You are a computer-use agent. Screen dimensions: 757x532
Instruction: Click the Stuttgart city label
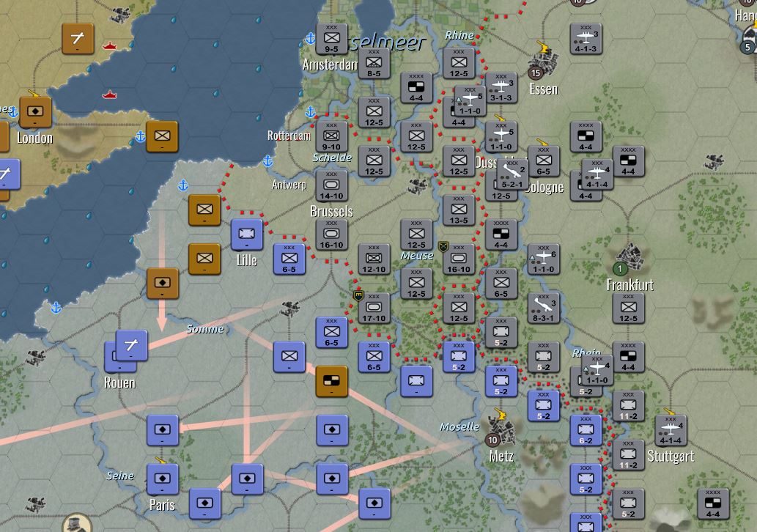671,457
